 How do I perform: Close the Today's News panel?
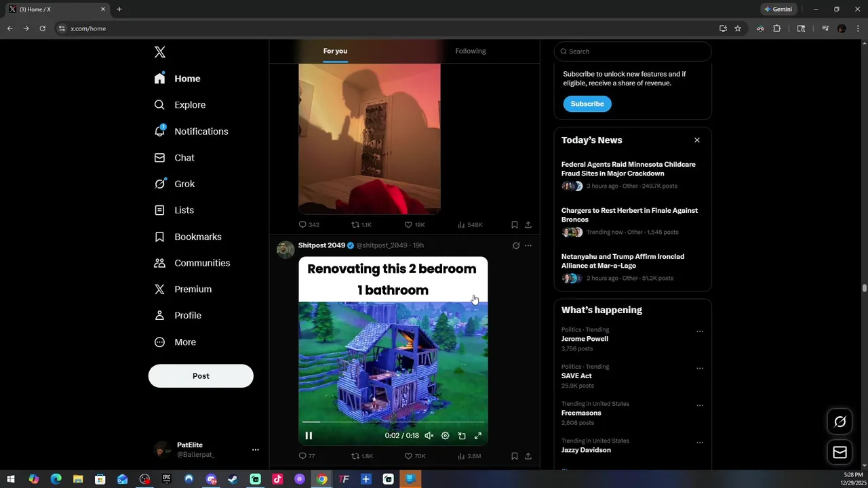point(697,140)
